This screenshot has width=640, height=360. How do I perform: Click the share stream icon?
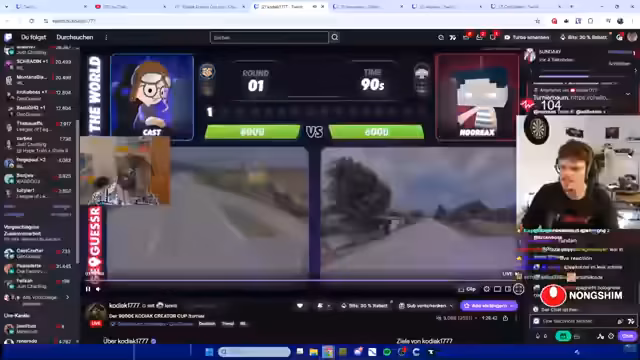[x=505, y=318]
